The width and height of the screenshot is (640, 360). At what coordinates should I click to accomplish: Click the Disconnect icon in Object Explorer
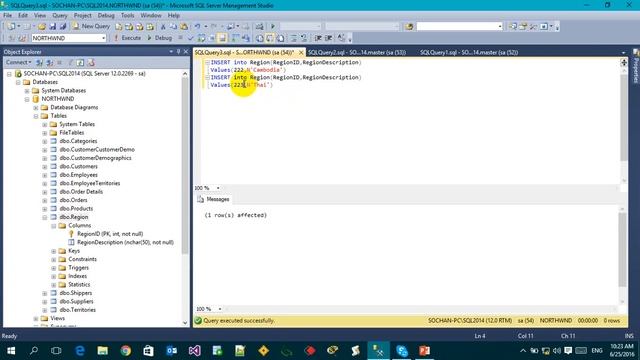point(49,62)
